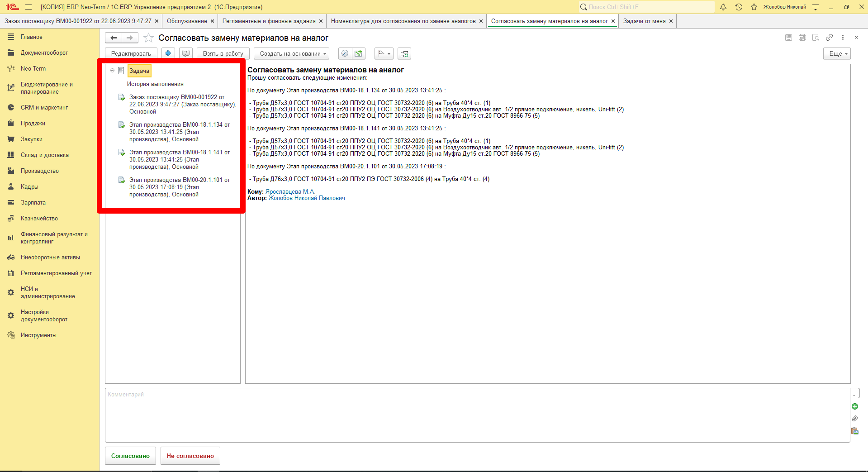The width and height of the screenshot is (868, 472).
Task: Click the Редактировать button
Action: pos(131,53)
